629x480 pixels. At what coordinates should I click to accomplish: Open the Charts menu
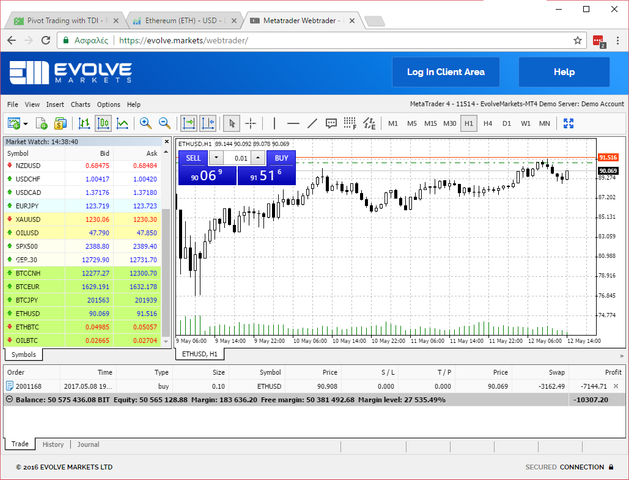(x=80, y=104)
